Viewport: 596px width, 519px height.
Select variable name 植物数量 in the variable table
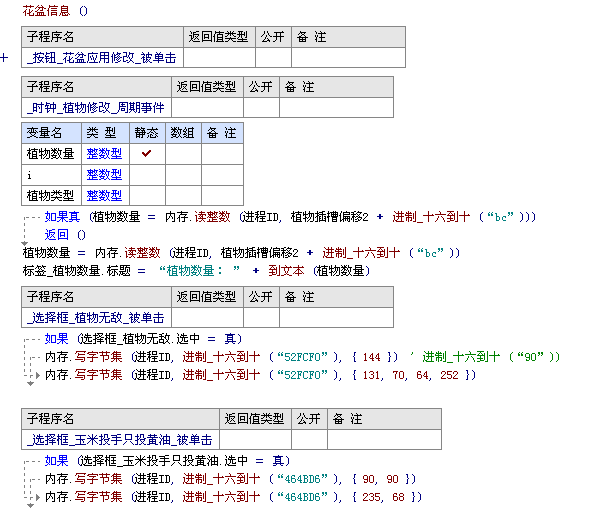[x=50, y=154]
